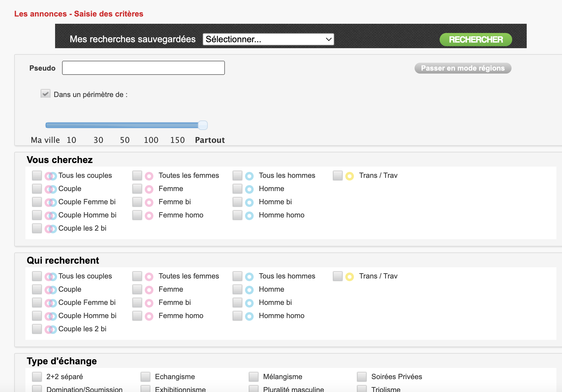The width and height of the screenshot is (562, 392).
Task: Click couple icon beside 'Couple Homme bi' under Vous cherchez
Action: coord(51,216)
